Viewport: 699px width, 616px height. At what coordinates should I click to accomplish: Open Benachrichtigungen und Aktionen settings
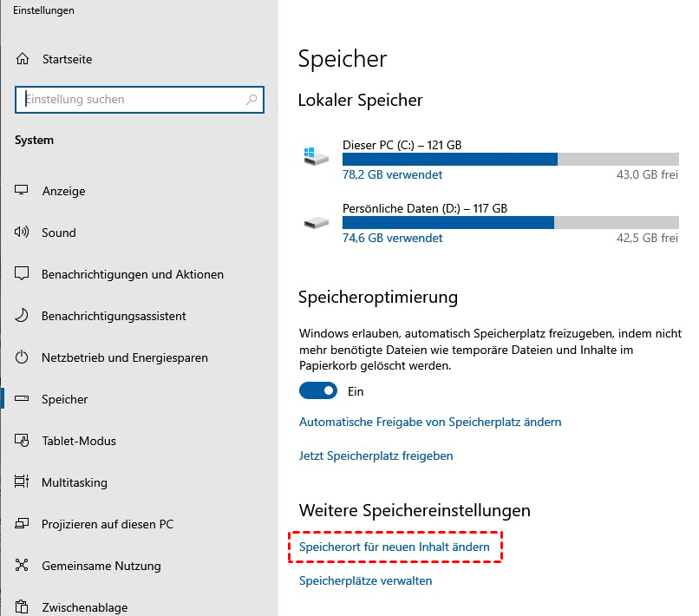coord(132,274)
